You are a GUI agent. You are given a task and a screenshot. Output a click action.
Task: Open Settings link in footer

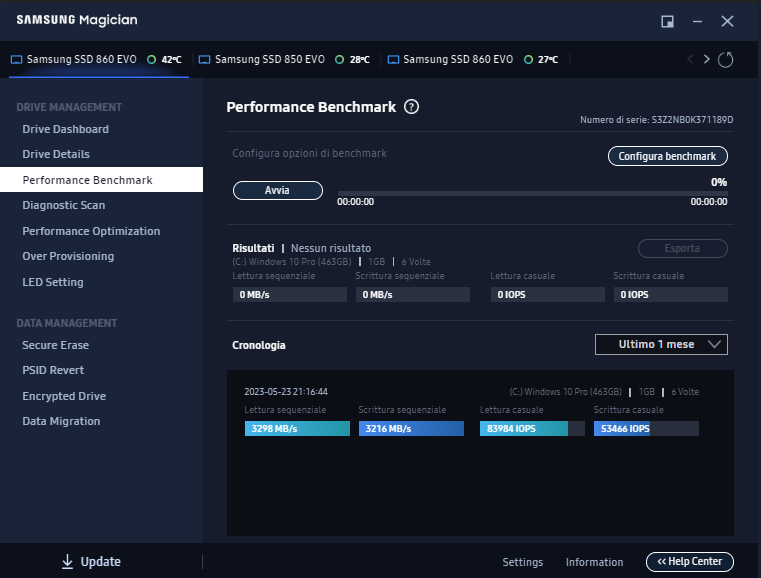point(523,562)
